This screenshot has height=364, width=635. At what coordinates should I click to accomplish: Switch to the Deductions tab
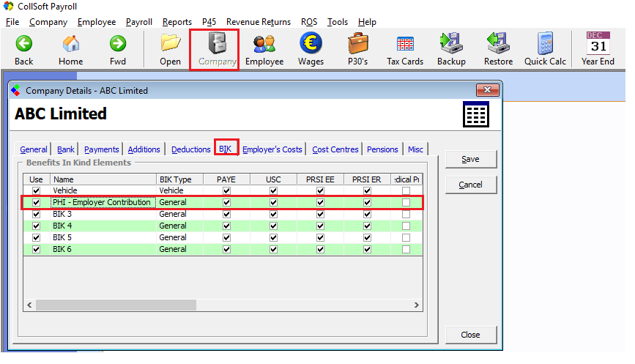click(190, 149)
